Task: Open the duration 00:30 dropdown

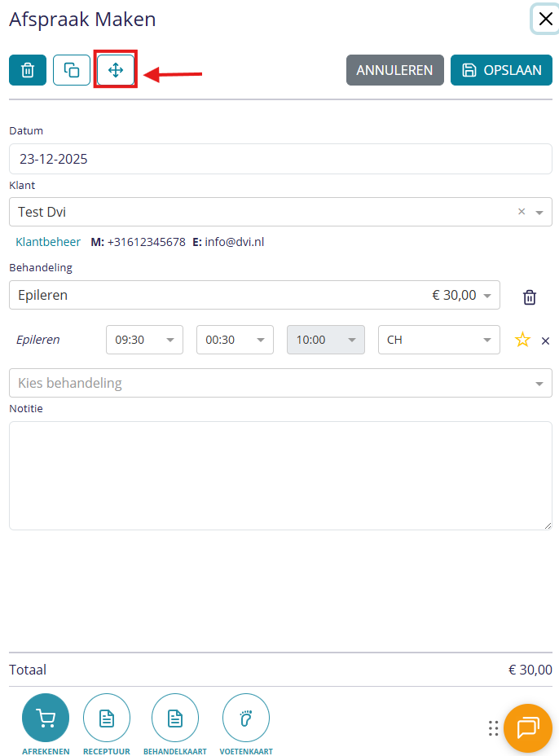Action: coord(235,340)
